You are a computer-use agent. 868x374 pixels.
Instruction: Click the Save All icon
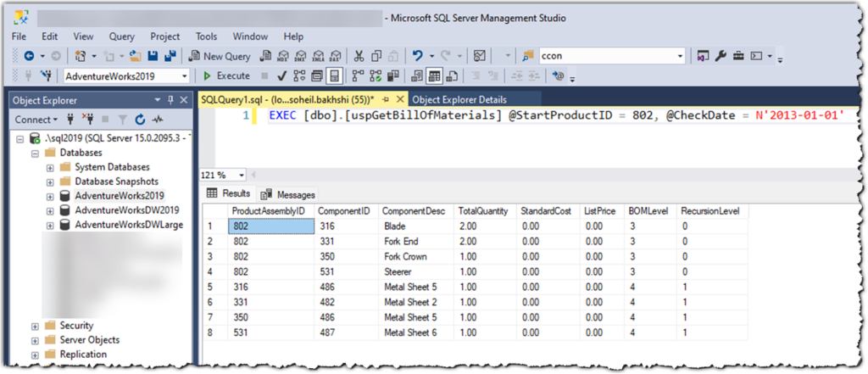(170, 56)
